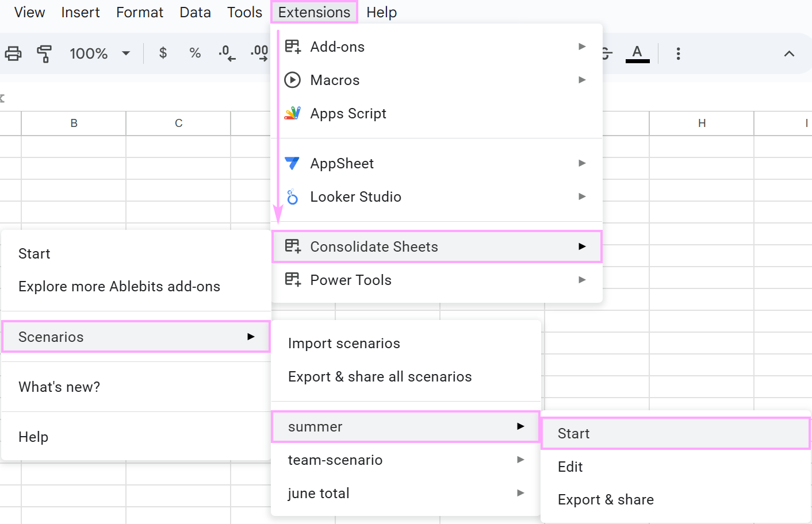Click the Print icon in toolbar

coord(13,53)
